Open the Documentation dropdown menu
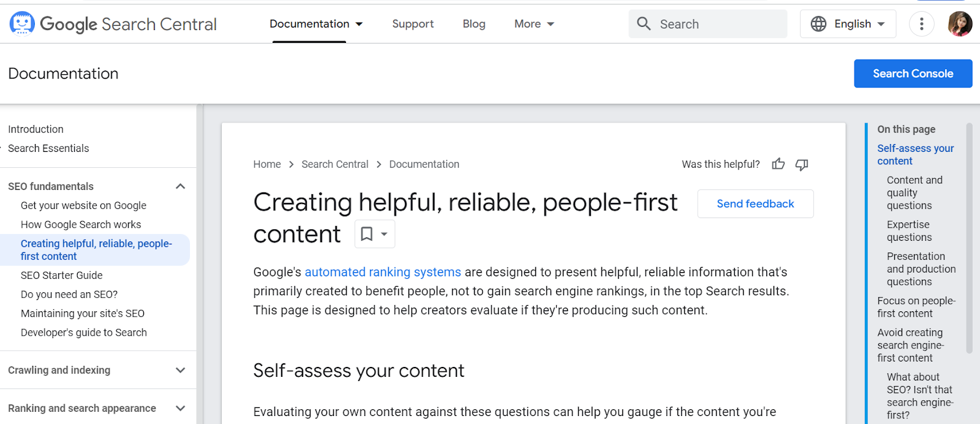 tap(316, 24)
